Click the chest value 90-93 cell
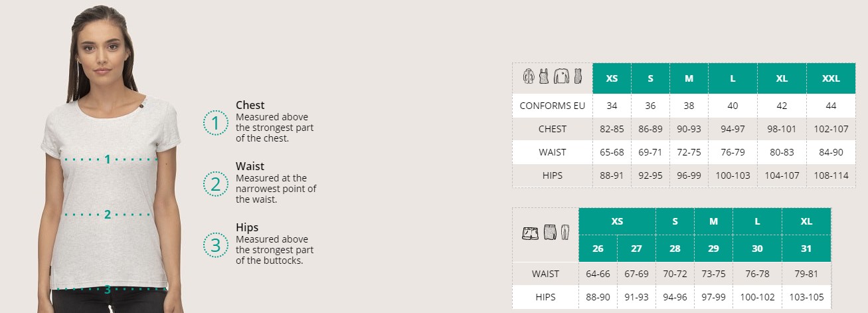Image resolution: width=868 pixels, height=313 pixels. [x=689, y=128]
